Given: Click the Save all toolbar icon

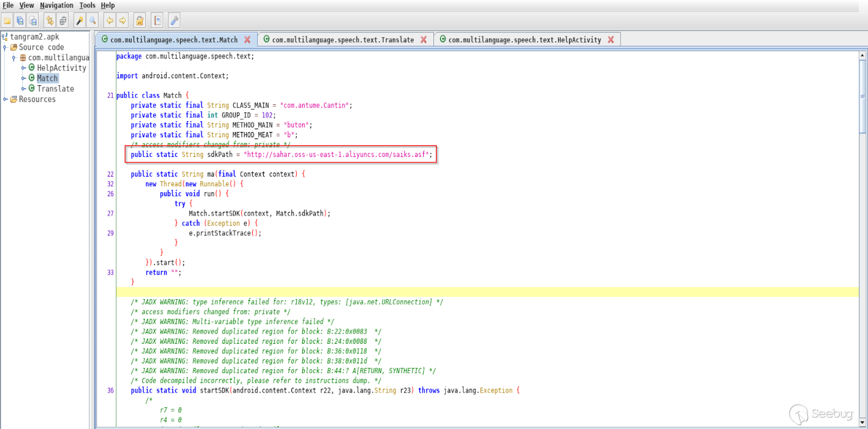Looking at the screenshot, I should coord(20,21).
